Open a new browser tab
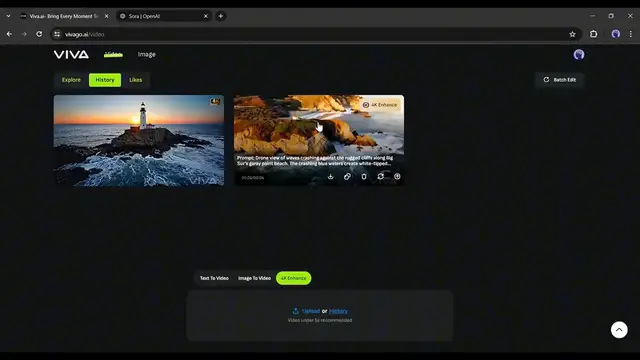This screenshot has width=640, height=360. click(221, 16)
